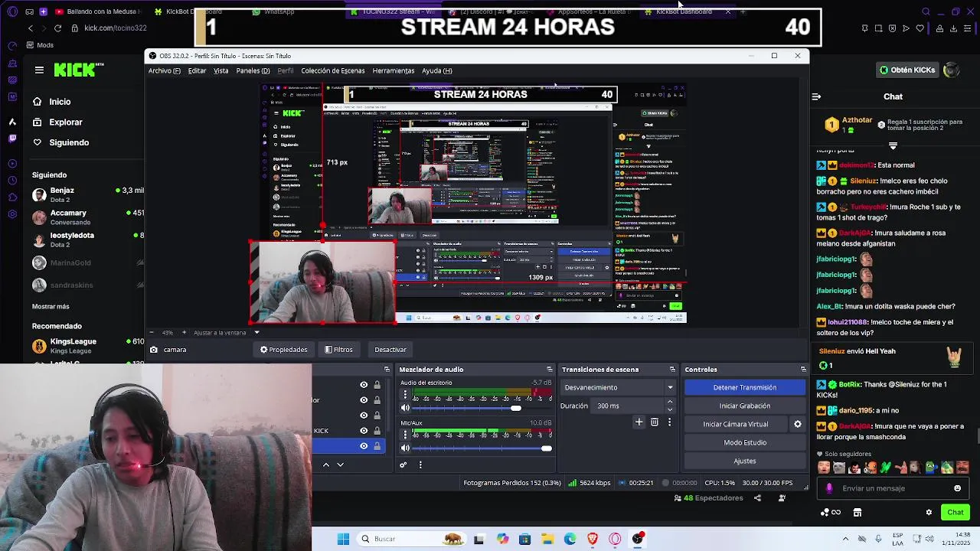980x551 pixels.
Task: Open audio mixer advanced gear settings
Action: coord(403,465)
